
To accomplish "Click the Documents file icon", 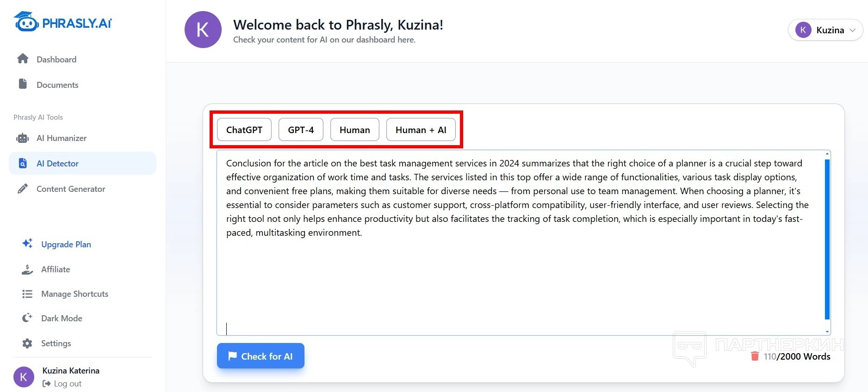I will click(x=23, y=84).
